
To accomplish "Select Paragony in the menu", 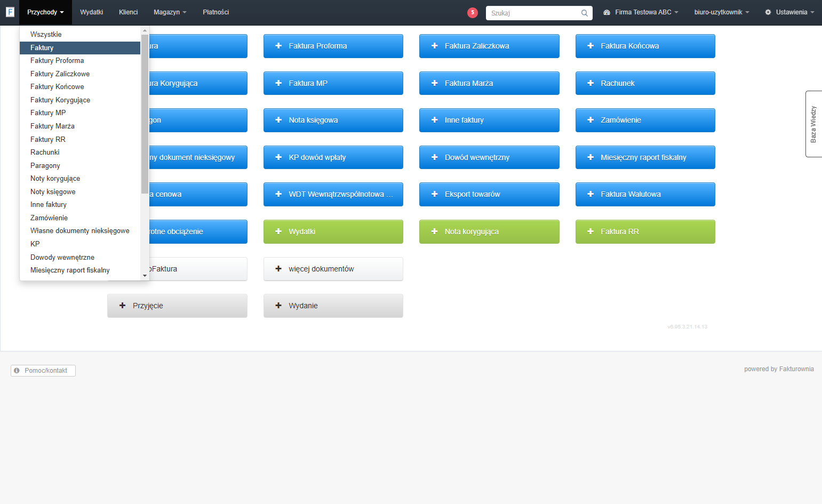I will click(x=80, y=165).
